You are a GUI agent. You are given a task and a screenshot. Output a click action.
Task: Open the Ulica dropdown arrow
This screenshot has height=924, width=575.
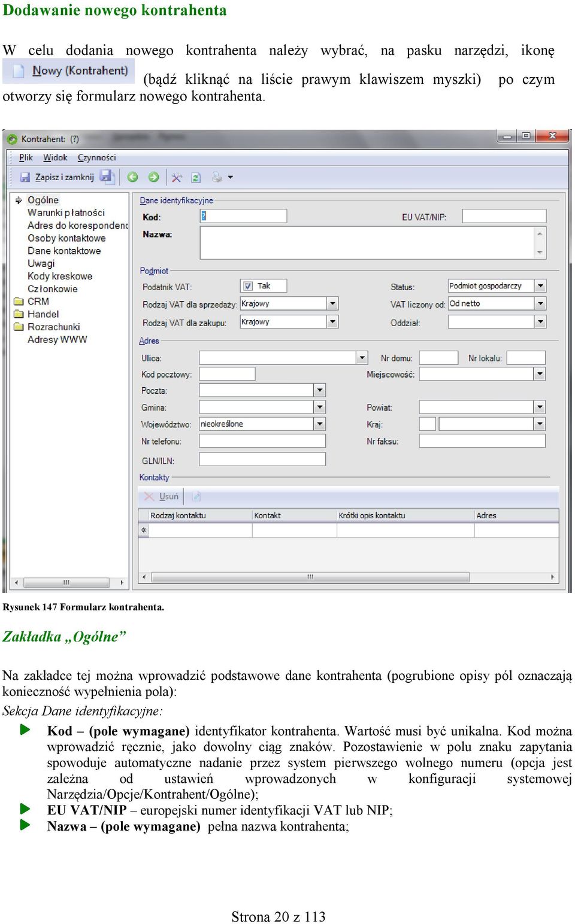pyautogui.click(x=362, y=358)
